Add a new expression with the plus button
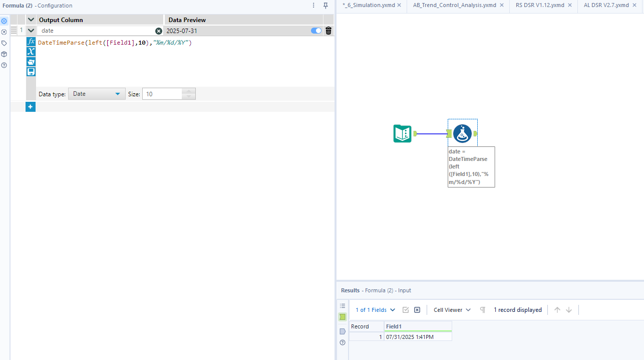644x360 pixels. click(31, 106)
